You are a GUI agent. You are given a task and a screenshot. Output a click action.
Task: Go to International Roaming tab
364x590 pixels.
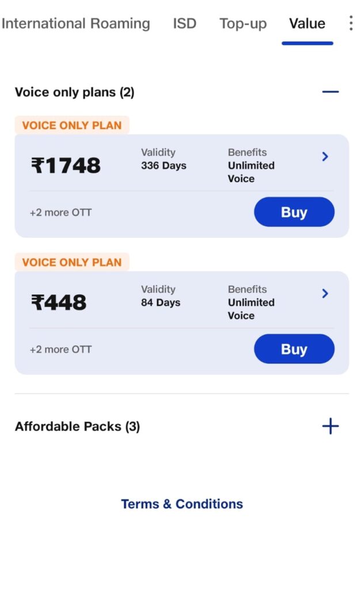click(x=76, y=23)
